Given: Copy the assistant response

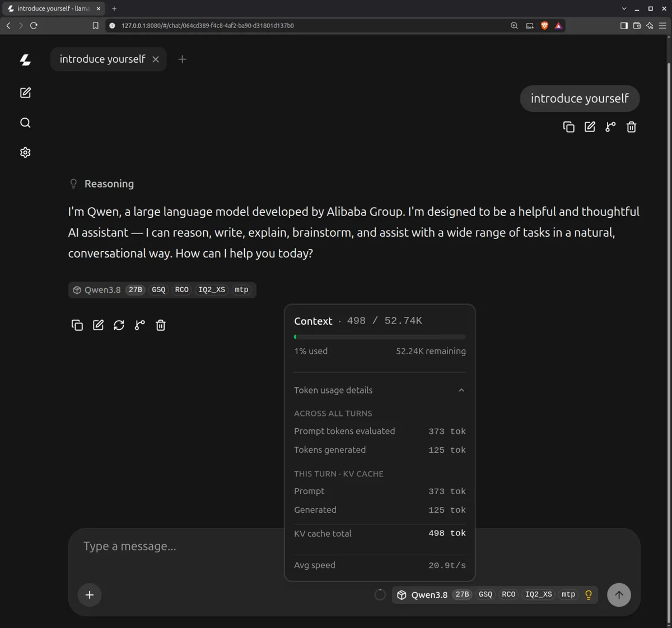Looking at the screenshot, I should (x=77, y=325).
